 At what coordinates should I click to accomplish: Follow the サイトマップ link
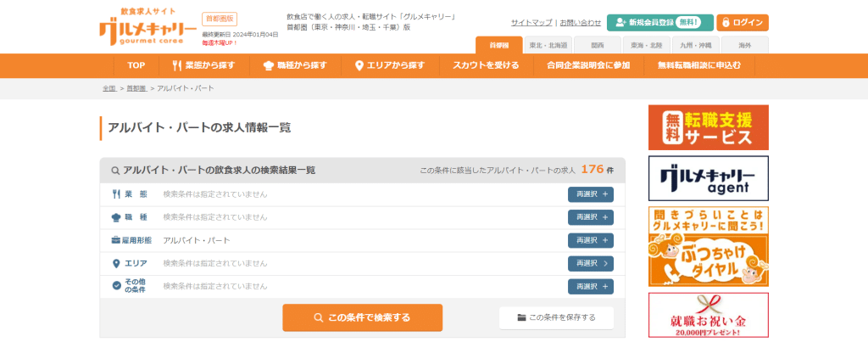click(531, 23)
